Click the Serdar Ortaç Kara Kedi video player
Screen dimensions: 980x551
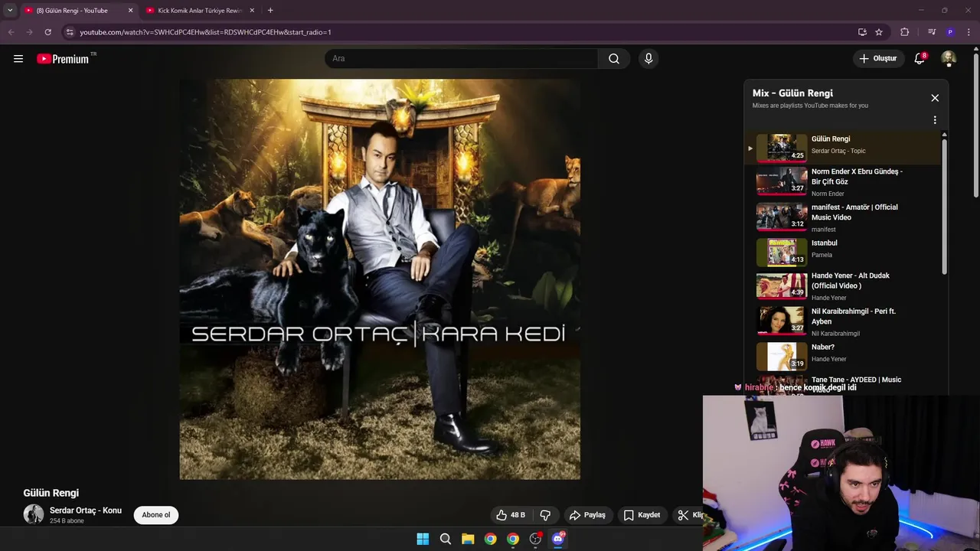380,279
